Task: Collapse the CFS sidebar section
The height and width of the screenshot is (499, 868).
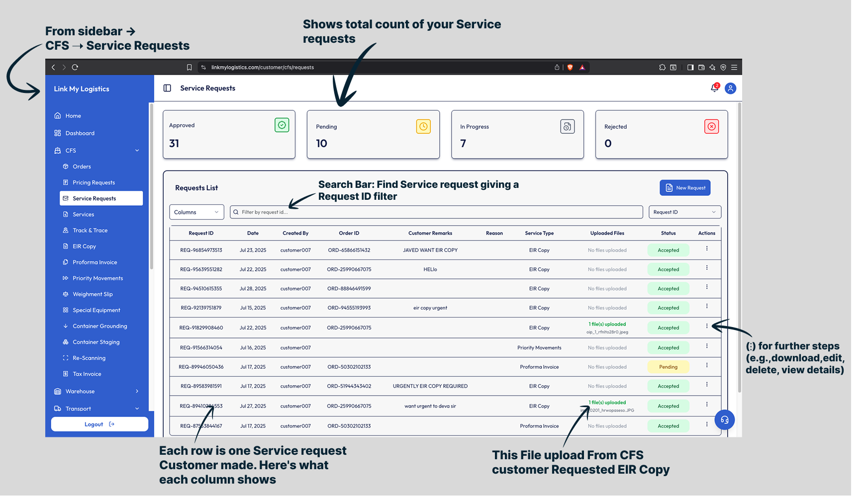Action: click(137, 151)
